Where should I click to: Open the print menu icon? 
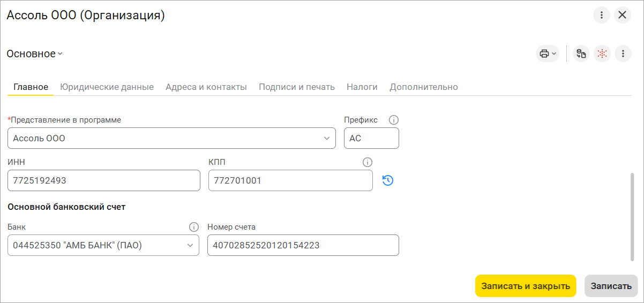[547, 54]
